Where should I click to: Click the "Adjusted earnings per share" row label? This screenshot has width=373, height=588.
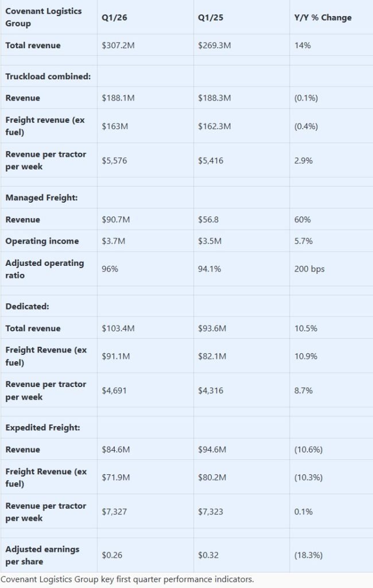click(x=42, y=555)
